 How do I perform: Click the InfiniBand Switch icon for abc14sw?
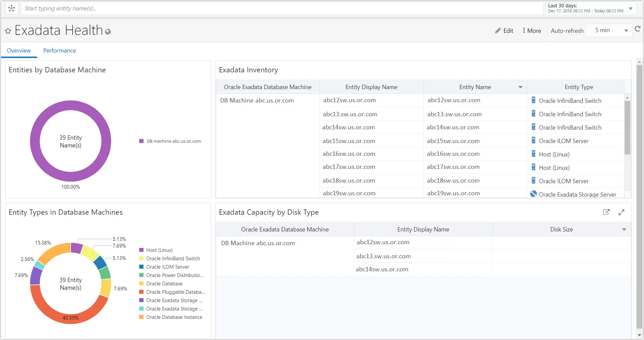pyautogui.click(x=534, y=127)
